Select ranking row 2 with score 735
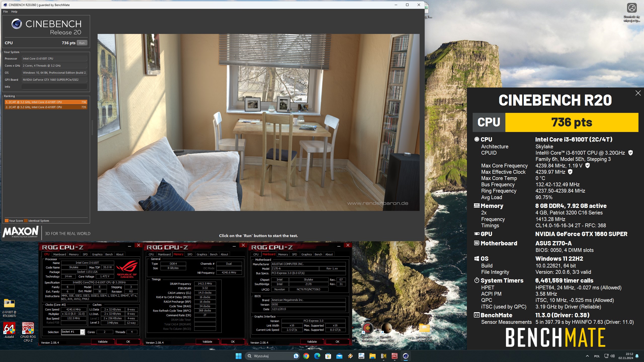This screenshot has width=644, height=362. pos(46,107)
